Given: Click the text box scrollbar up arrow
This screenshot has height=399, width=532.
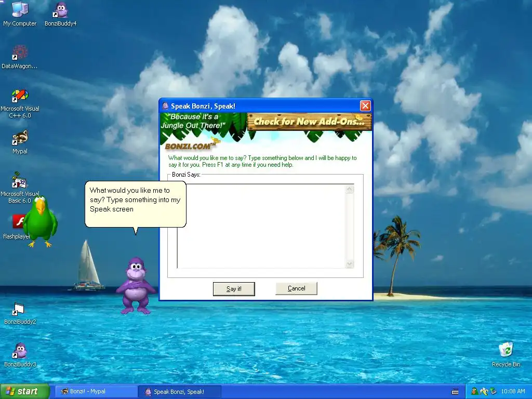Looking at the screenshot, I should point(350,189).
